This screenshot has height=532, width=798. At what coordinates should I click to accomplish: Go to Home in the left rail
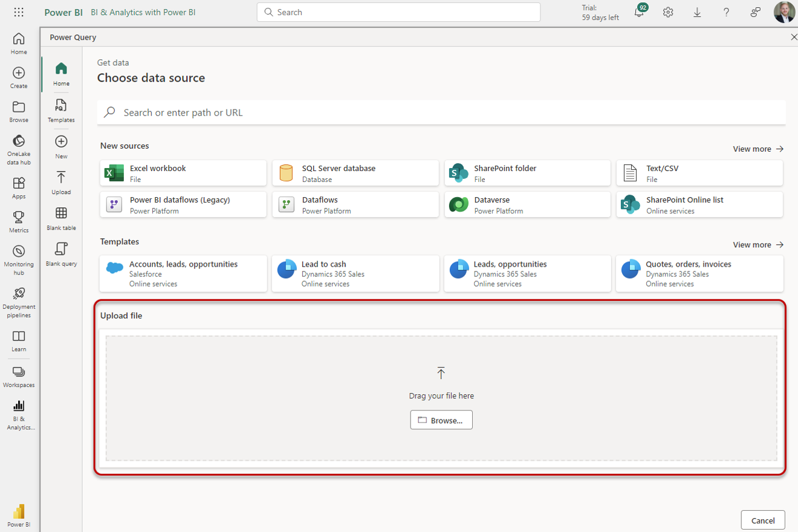19,44
